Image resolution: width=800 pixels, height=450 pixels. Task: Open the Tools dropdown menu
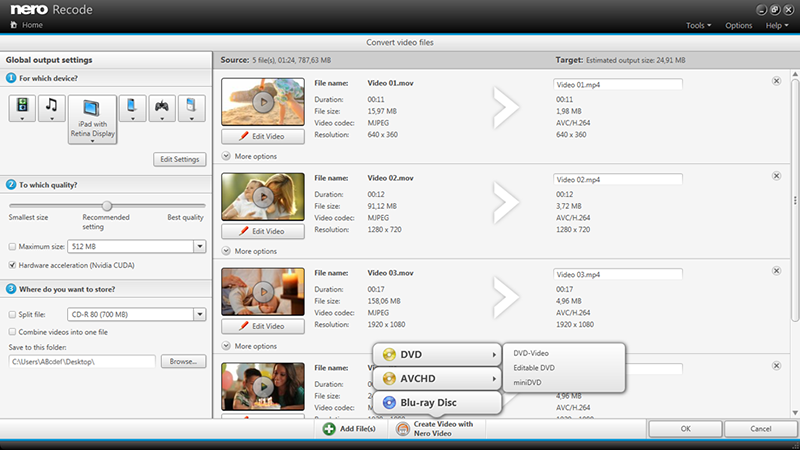tap(698, 25)
